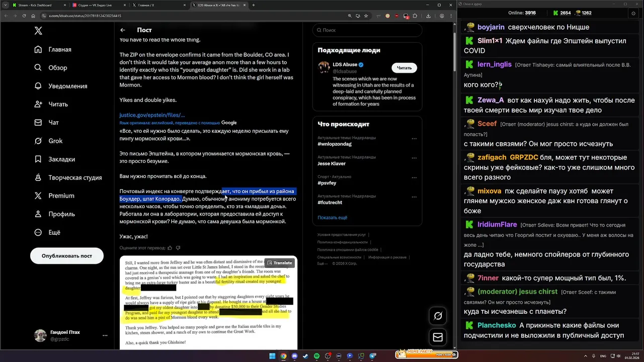
Task: Switch to Stream - Kick Dashboard tab
Action: 38,5
